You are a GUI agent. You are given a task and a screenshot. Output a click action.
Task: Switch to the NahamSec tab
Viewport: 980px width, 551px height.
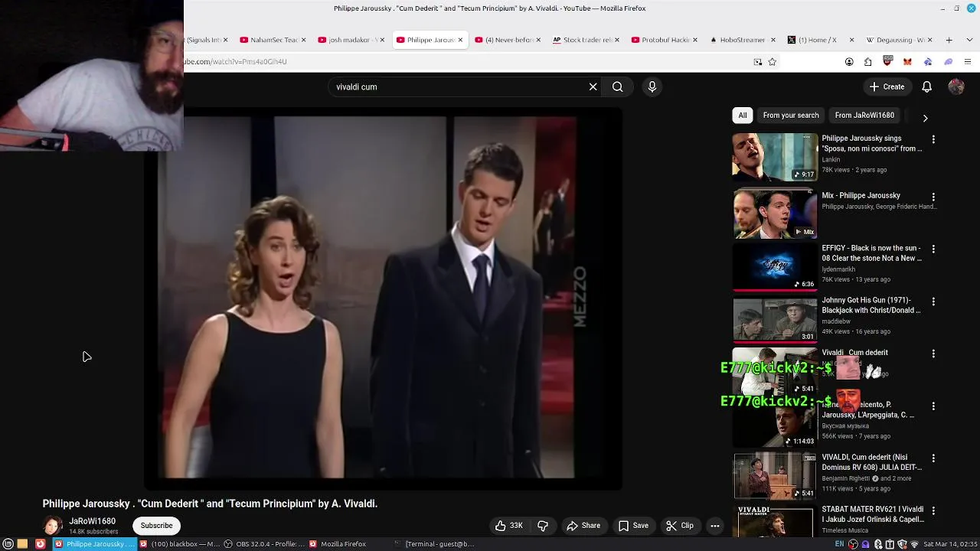273,40
